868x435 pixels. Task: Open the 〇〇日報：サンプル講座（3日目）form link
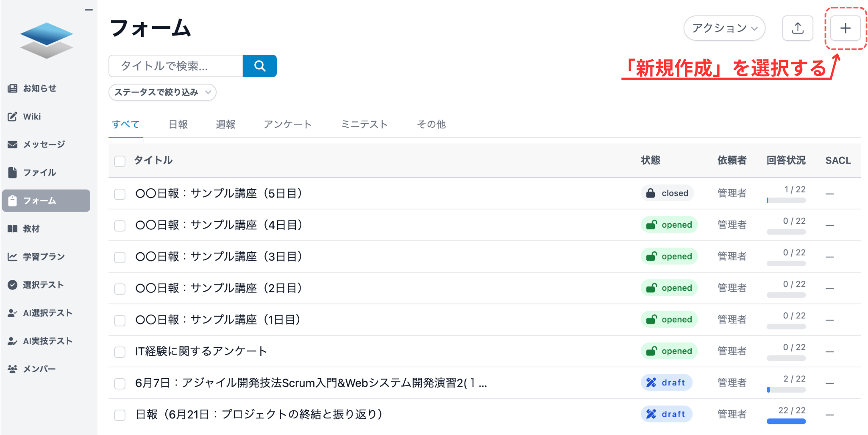coord(219,257)
